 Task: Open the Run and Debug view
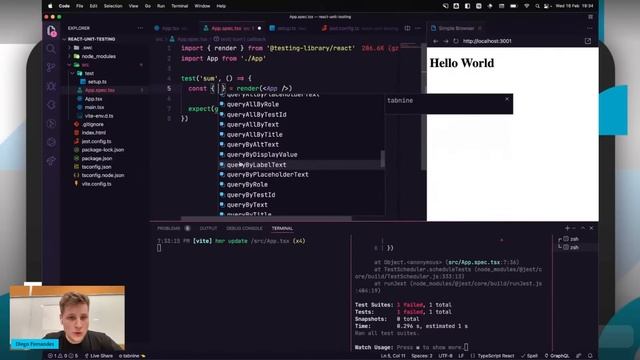(51, 86)
